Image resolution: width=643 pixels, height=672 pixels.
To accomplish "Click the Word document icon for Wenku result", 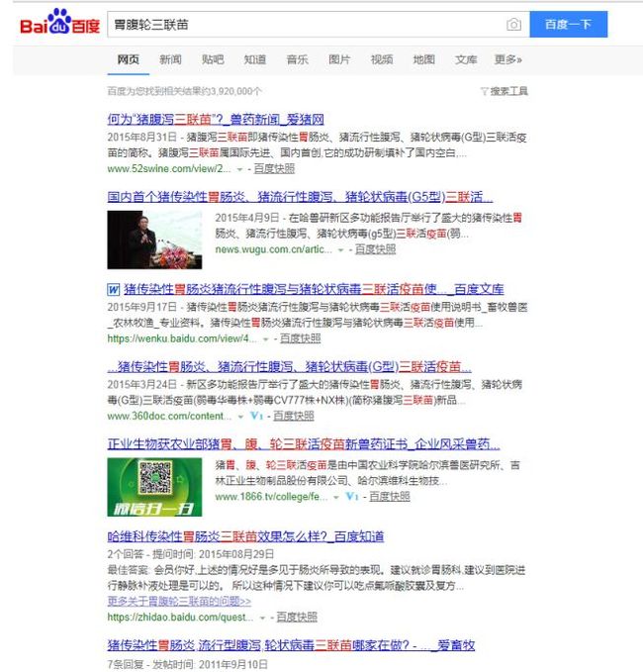I will click(113, 290).
